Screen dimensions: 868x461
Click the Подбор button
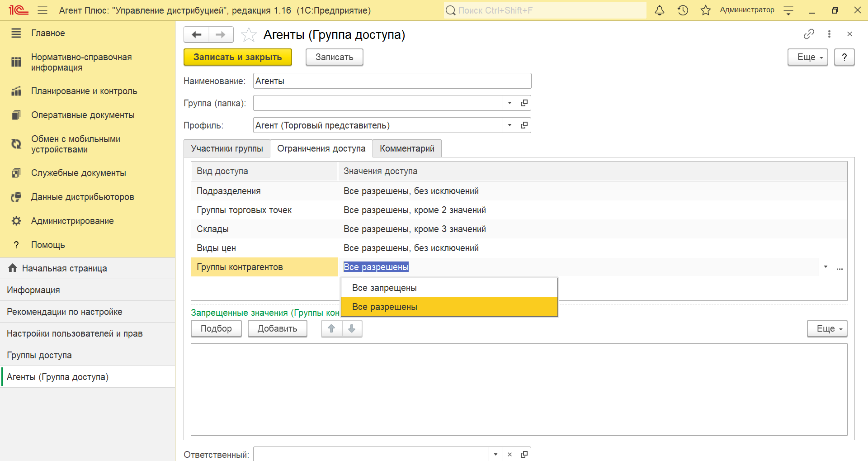click(216, 329)
